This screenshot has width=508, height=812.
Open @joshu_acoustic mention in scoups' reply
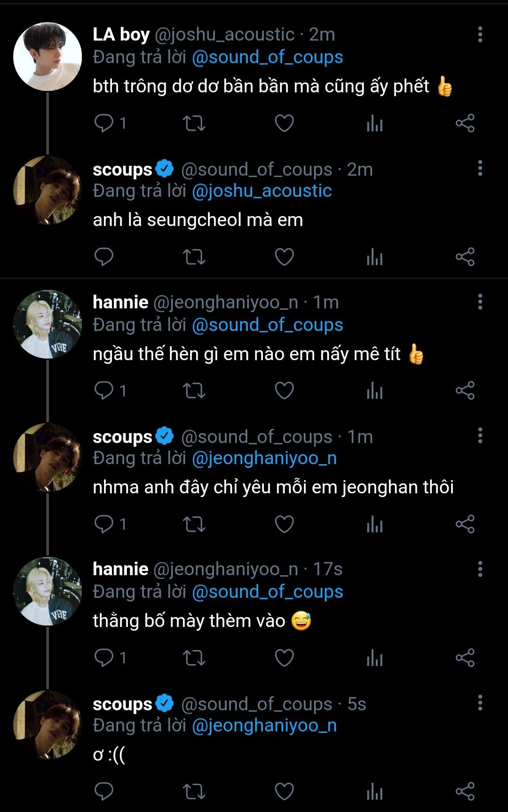pyautogui.click(x=262, y=191)
